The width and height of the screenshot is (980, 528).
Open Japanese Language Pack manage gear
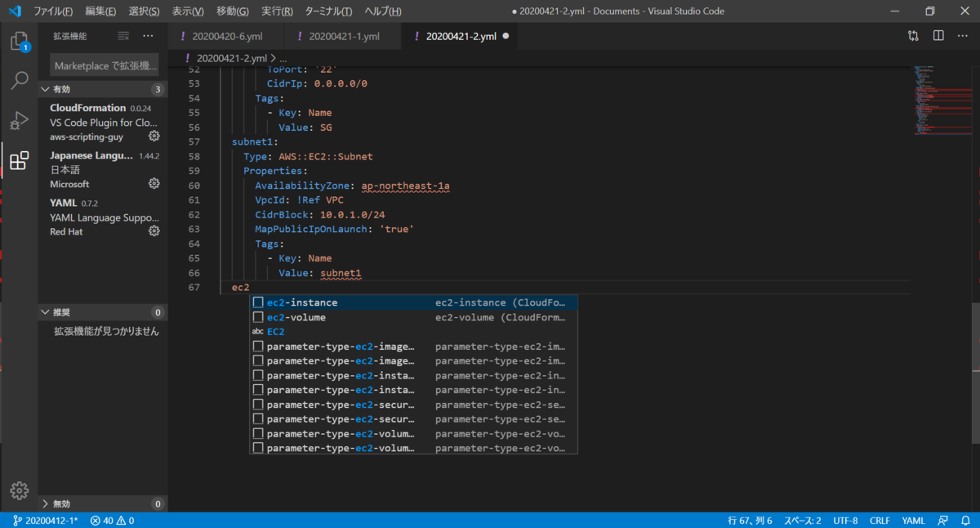point(154,184)
